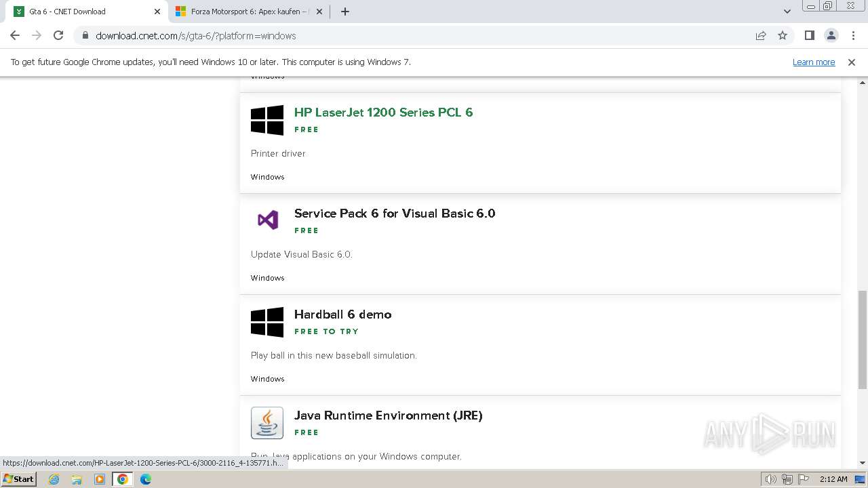Viewport: 868px width, 488px height.
Task: Open the Hardball 6 demo listing
Action: tap(342, 314)
